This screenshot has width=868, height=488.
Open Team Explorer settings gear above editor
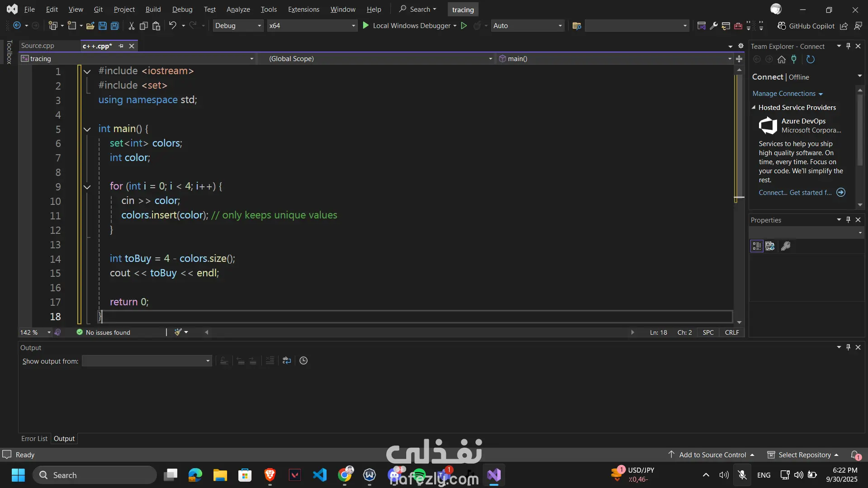coord(741,46)
